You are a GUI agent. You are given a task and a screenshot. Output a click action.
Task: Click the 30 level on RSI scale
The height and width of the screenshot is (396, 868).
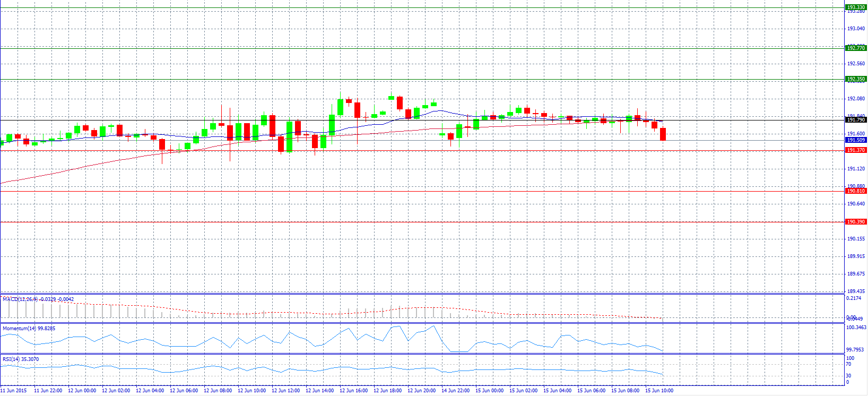tap(848, 376)
